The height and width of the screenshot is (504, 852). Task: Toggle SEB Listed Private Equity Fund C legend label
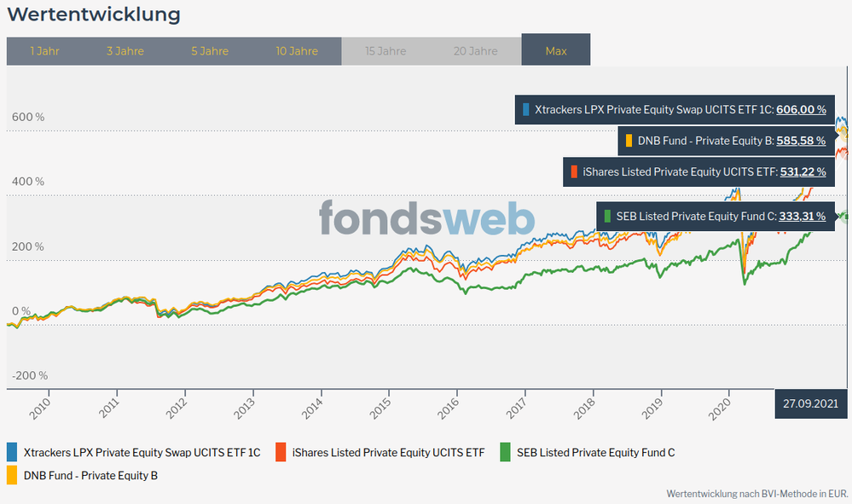click(595, 453)
